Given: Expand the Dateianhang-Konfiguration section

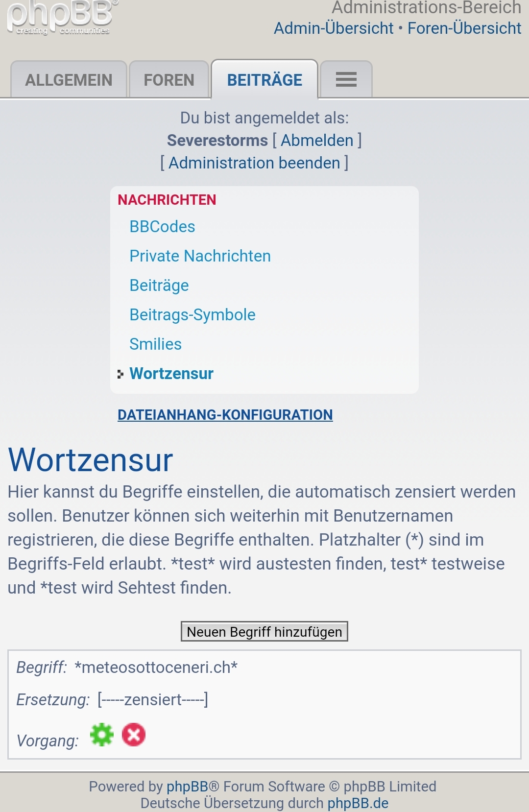Looking at the screenshot, I should pos(225,415).
